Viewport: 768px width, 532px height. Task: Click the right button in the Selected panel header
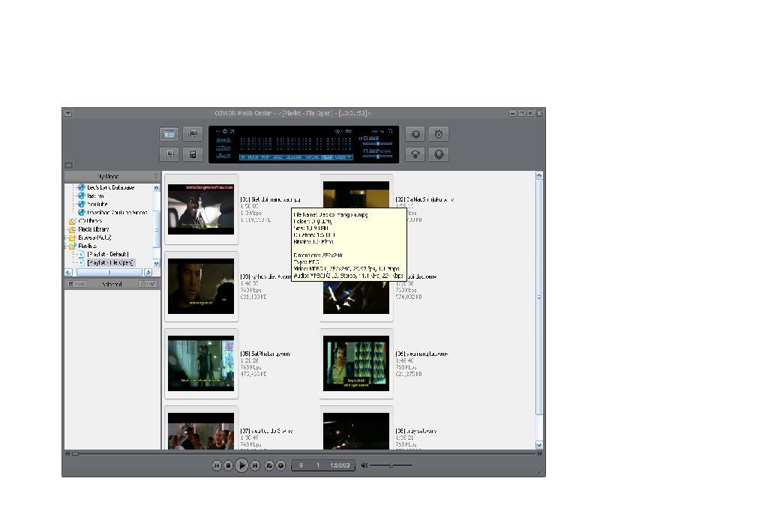[148, 284]
